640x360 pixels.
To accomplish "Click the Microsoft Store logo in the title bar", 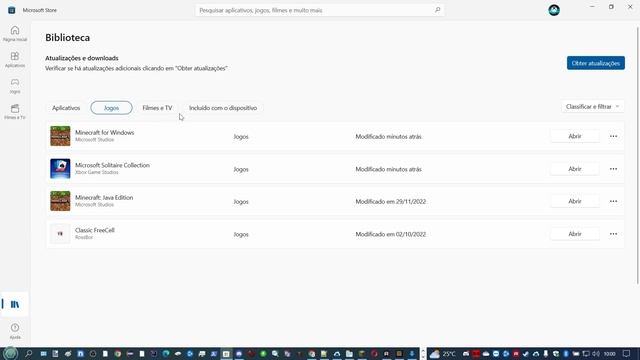I will (x=11, y=10).
